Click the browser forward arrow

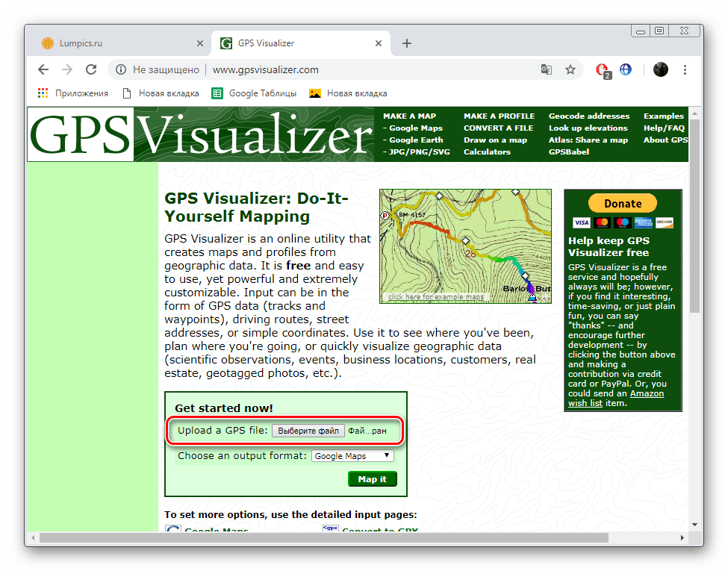(67, 69)
